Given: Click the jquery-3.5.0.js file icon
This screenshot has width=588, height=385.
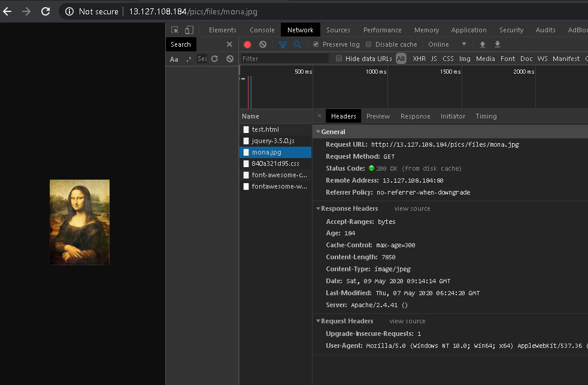Looking at the screenshot, I should pyautogui.click(x=246, y=141).
